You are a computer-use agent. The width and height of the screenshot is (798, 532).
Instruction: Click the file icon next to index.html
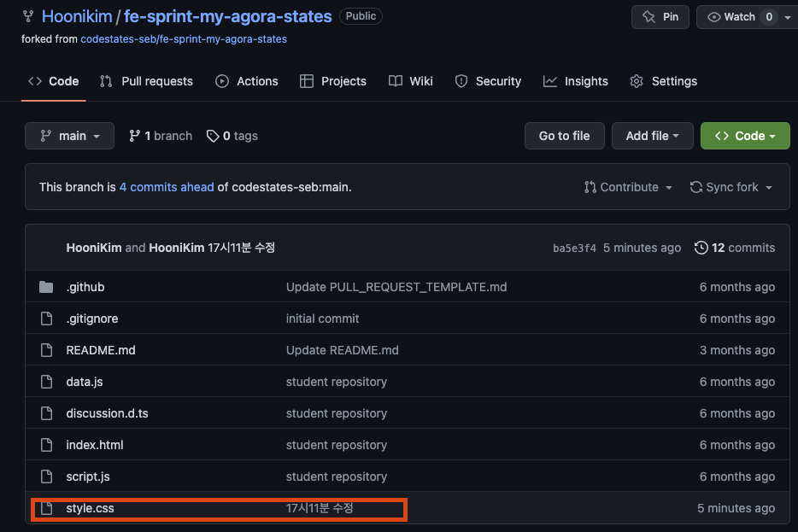(46, 445)
